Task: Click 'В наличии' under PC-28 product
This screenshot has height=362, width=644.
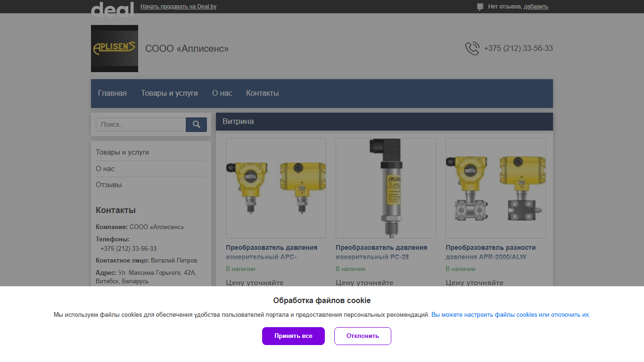Action: pos(350,269)
